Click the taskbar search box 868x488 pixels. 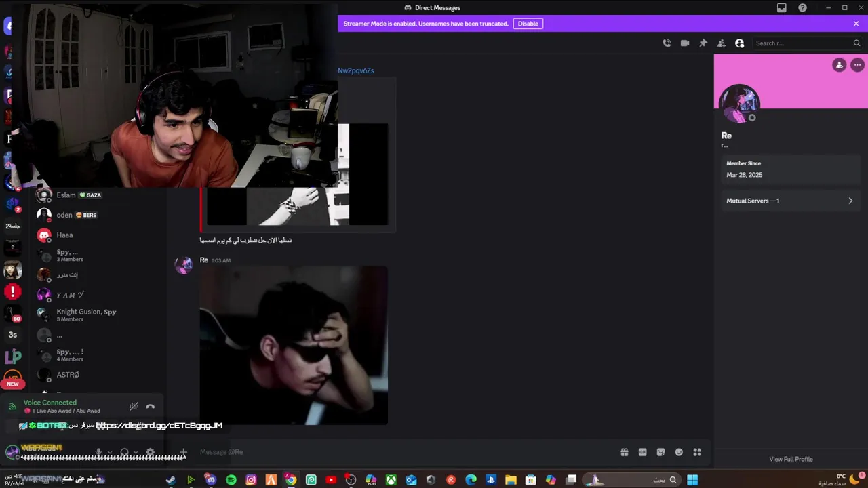632,480
